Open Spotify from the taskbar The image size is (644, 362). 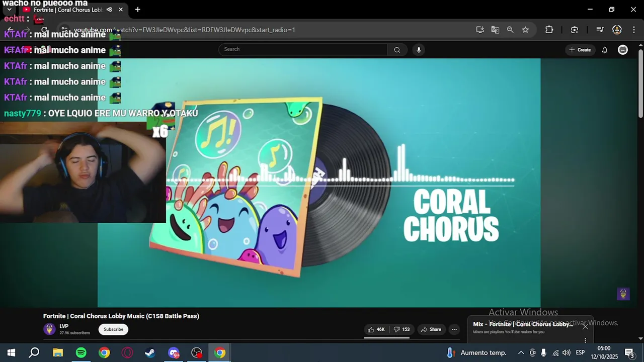click(x=81, y=353)
